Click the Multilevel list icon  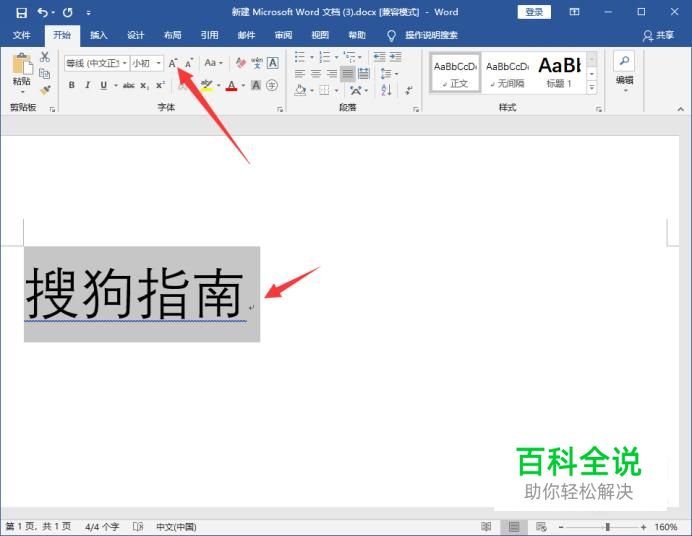click(x=350, y=57)
